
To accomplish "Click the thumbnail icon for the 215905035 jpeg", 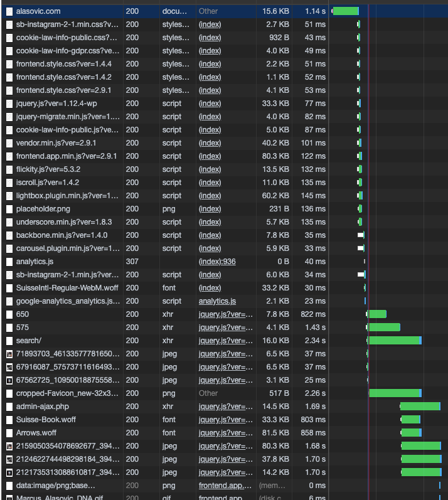I will click(x=9, y=446).
